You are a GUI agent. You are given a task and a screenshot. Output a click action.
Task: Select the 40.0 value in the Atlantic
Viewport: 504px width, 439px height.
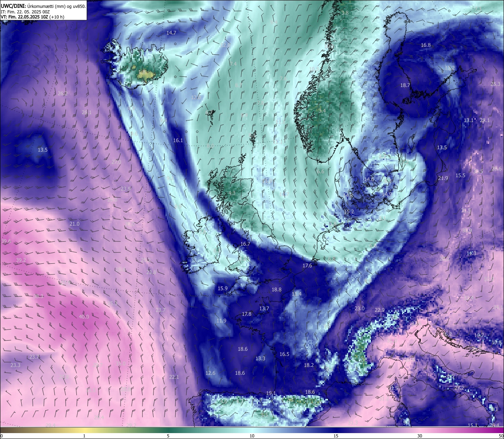pyautogui.click(x=84, y=317)
